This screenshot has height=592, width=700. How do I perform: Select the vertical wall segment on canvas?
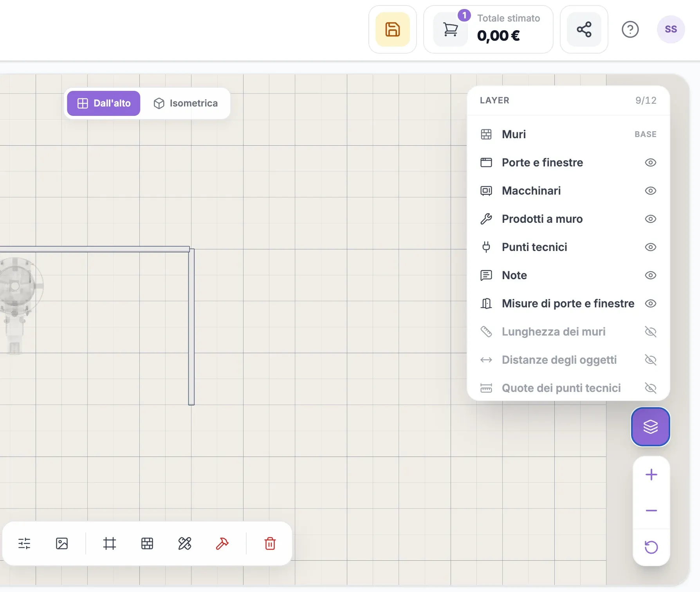tap(191, 327)
